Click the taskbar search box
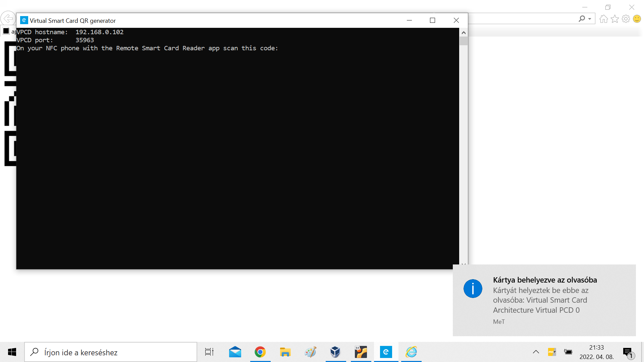This screenshot has width=644, height=362. click(111, 352)
